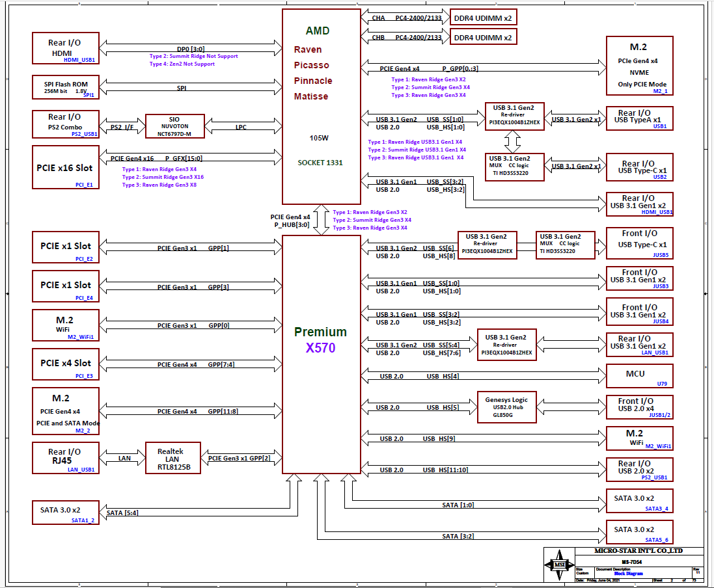The width and height of the screenshot is (714, 588).
Task: Click the 'GL850G' Genesys Logic hub text
Action: 502,415
